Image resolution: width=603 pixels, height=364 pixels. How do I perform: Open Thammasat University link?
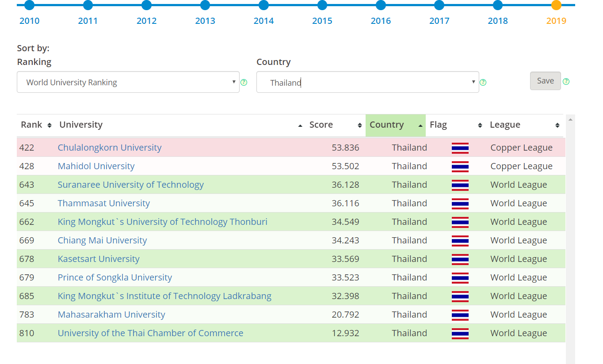point(104,203)
